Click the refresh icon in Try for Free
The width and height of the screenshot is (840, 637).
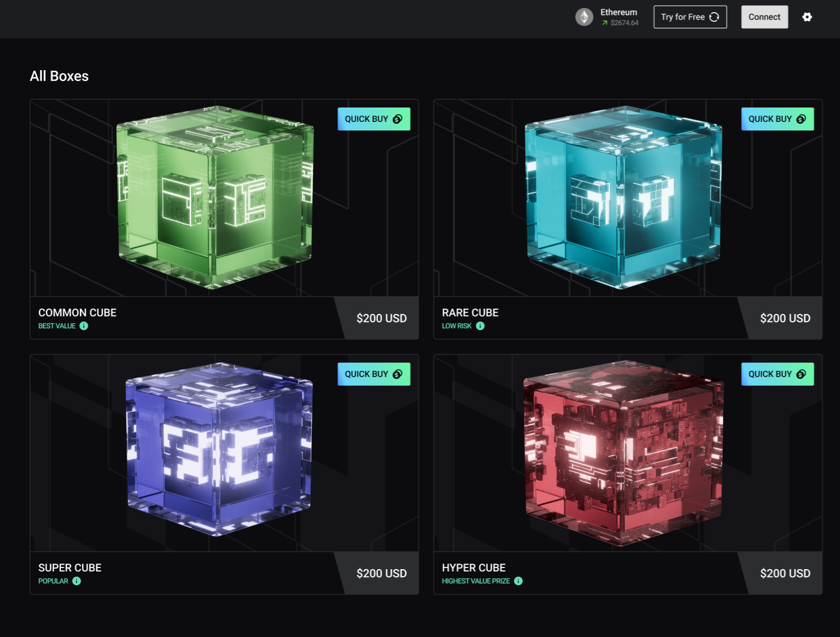coord(714,17)
